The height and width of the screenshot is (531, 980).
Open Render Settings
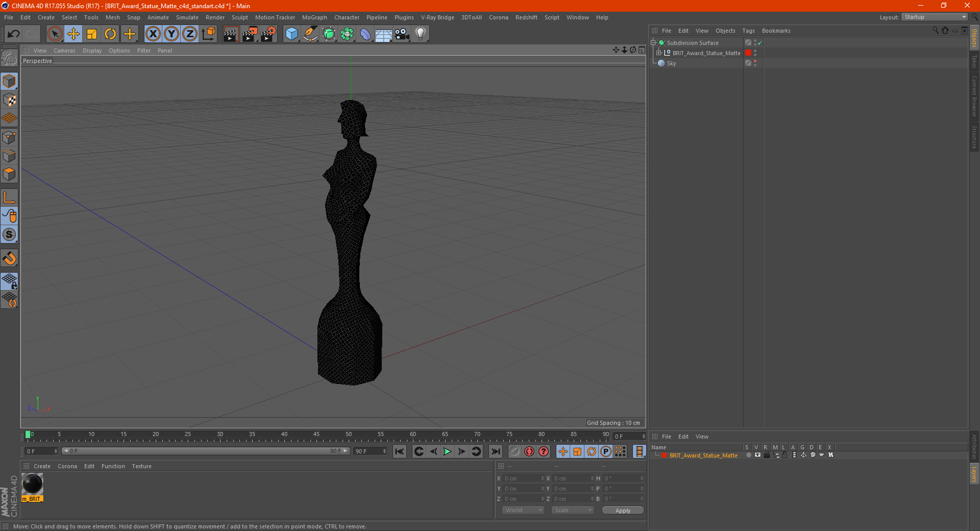268,34
